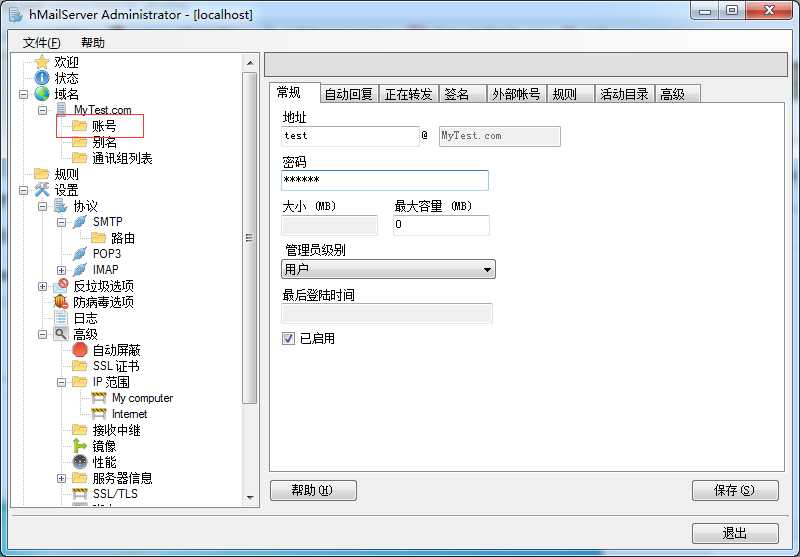Click the globe icon beside 域名

[x=42, y=94]
